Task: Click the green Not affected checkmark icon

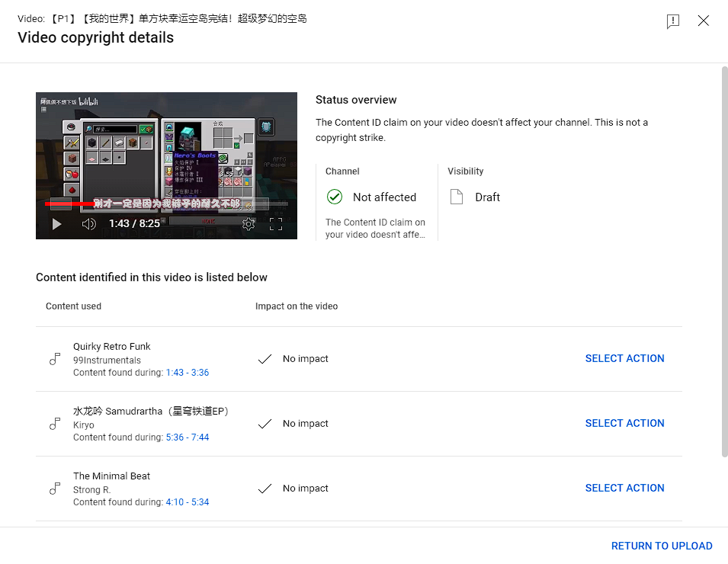Action: [334, 197]
